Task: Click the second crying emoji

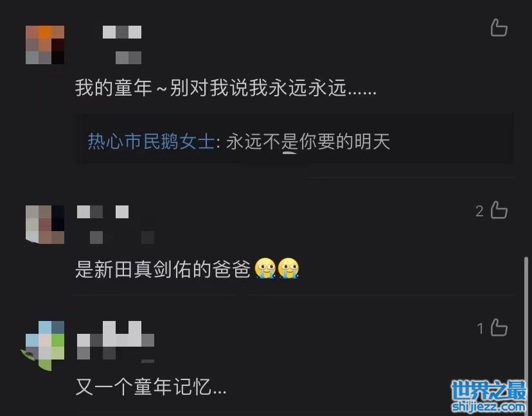Action: pyautogui.click(x=288, y=268)
